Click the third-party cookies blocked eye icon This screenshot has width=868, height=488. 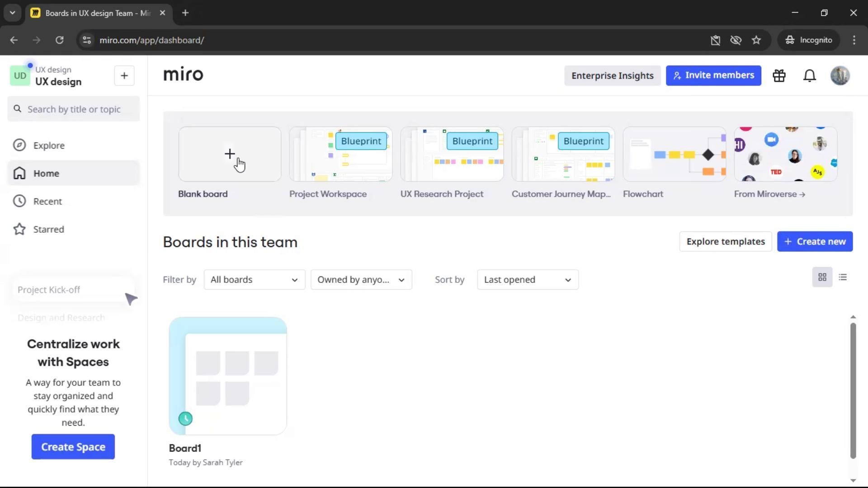(x=736, y=40)
